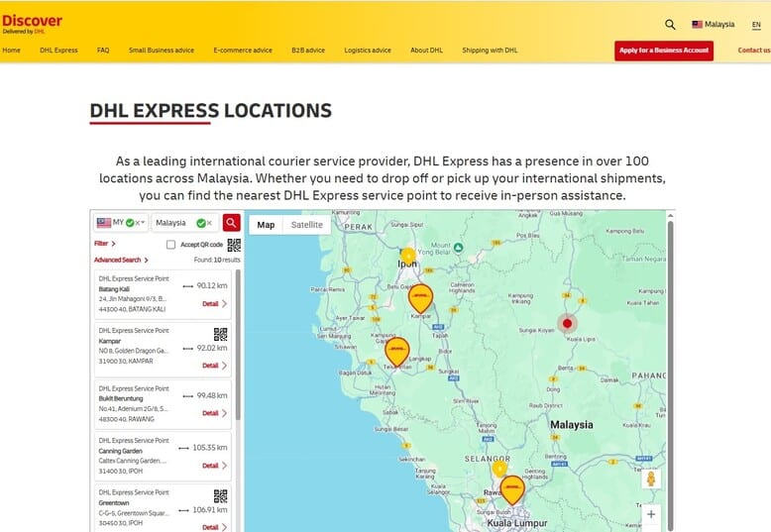The image size is (771, 532).
Task: Click the DHL map pin at Kampar
Action: (x=420, y=298)
